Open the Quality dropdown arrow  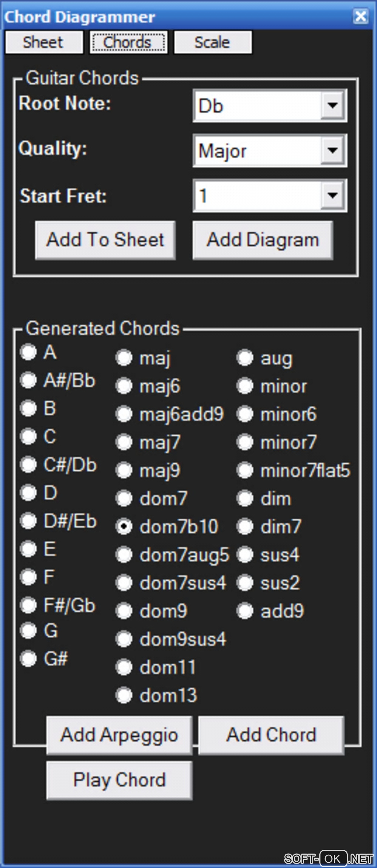pos(333,151)
